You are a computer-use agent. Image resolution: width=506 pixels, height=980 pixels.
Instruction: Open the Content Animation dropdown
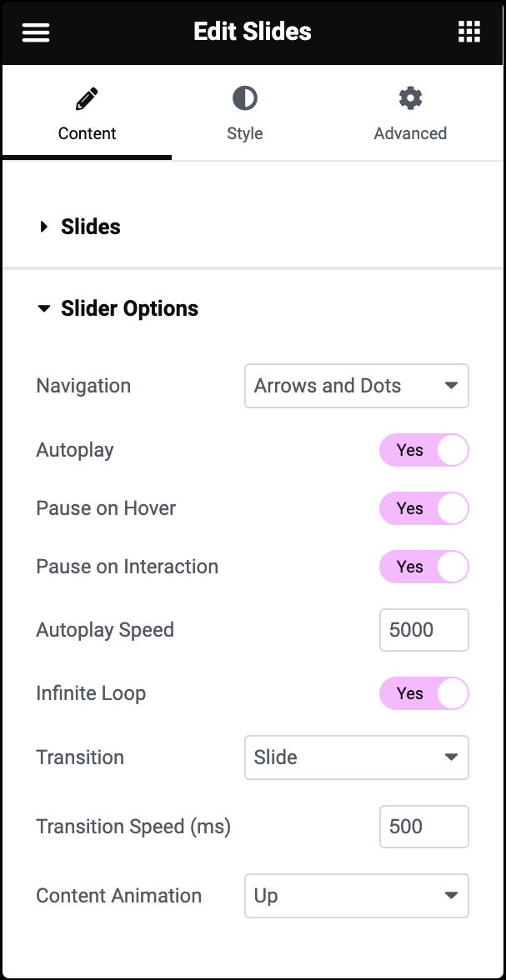tap(357, 895)
